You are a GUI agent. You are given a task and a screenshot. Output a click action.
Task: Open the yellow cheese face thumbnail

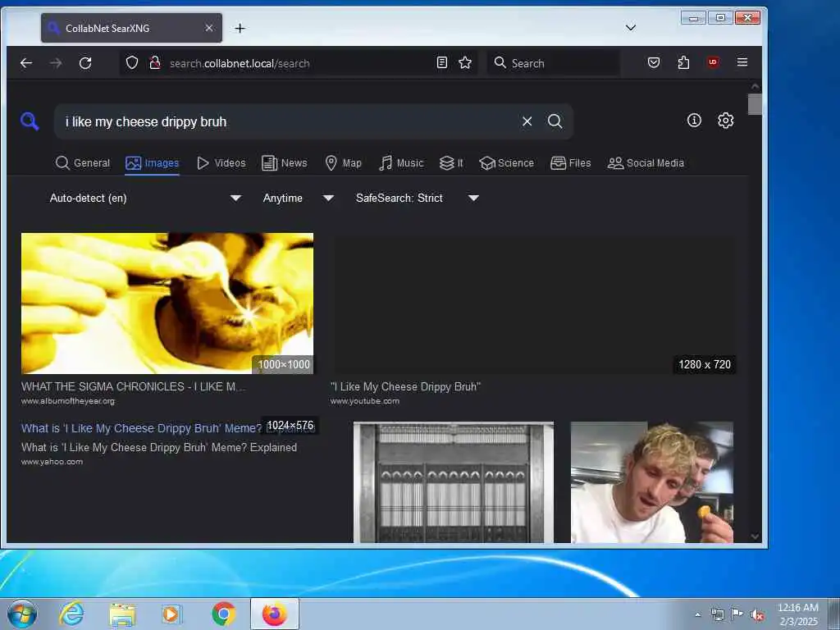167,304
